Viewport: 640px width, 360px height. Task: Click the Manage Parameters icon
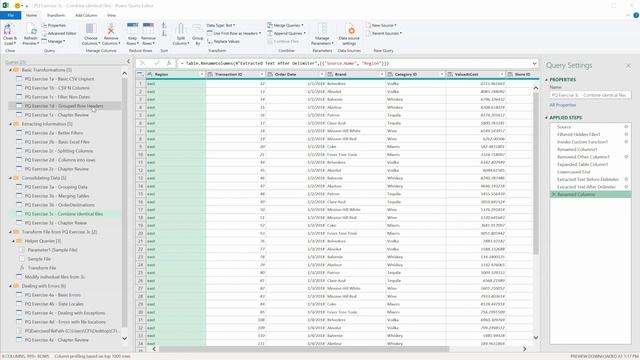tap(322, 29)
